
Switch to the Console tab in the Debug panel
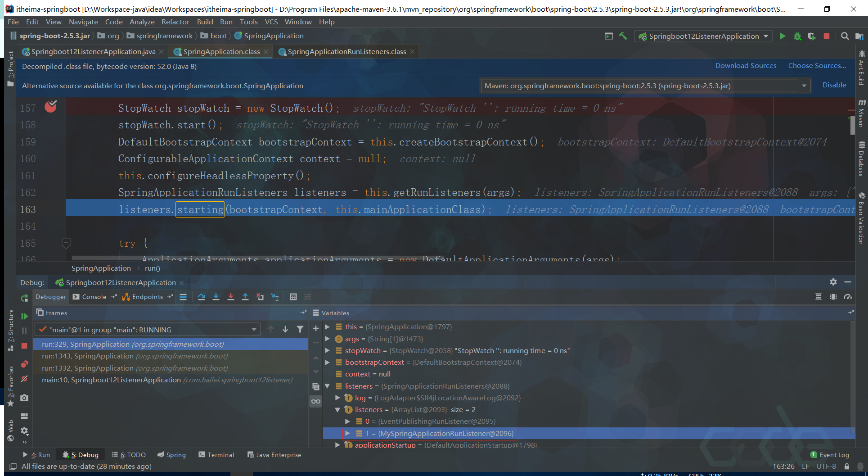coord(94,297)
